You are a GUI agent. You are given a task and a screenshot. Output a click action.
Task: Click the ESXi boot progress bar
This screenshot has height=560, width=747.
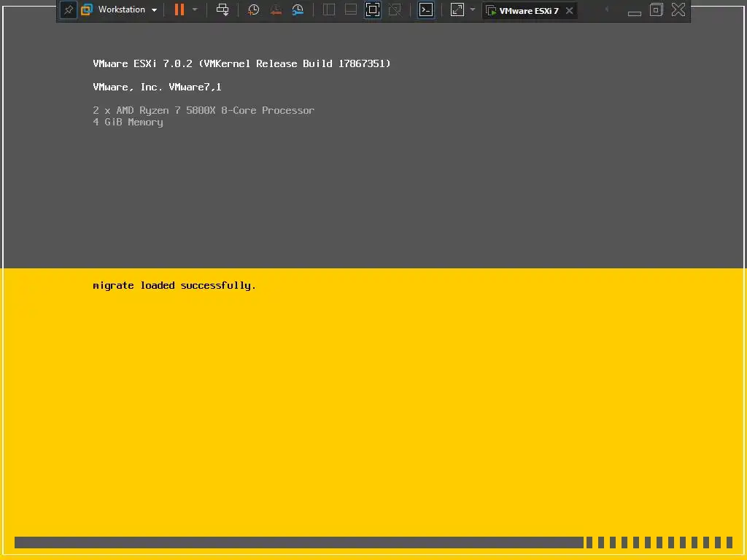(373, 542)
